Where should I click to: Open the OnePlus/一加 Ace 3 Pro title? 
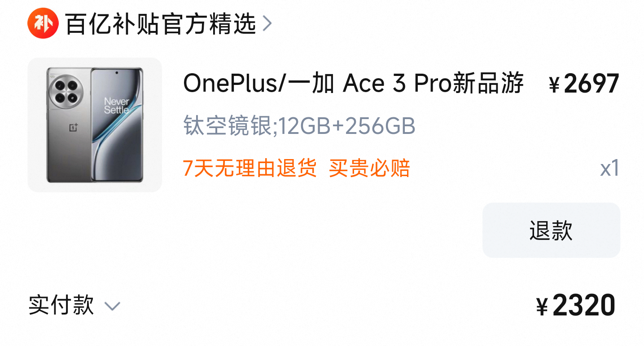click(x=353, y=84)
